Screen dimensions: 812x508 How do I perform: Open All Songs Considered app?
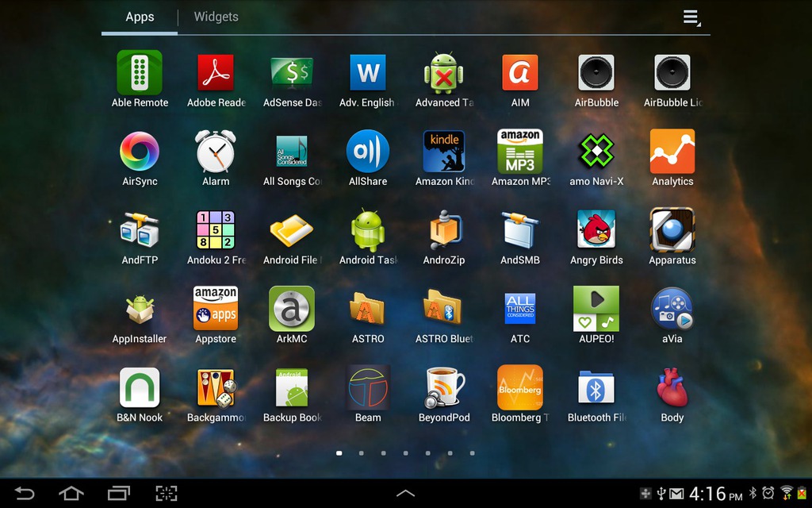pos(292,152)
